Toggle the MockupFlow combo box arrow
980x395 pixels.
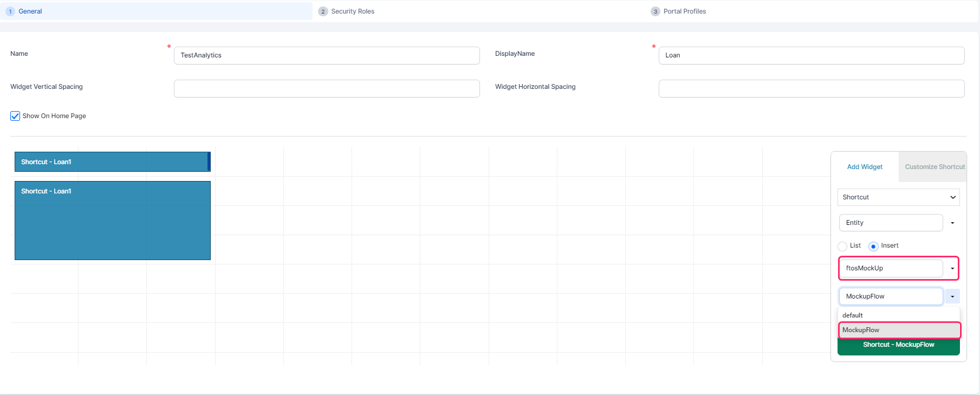coord(952,296)
